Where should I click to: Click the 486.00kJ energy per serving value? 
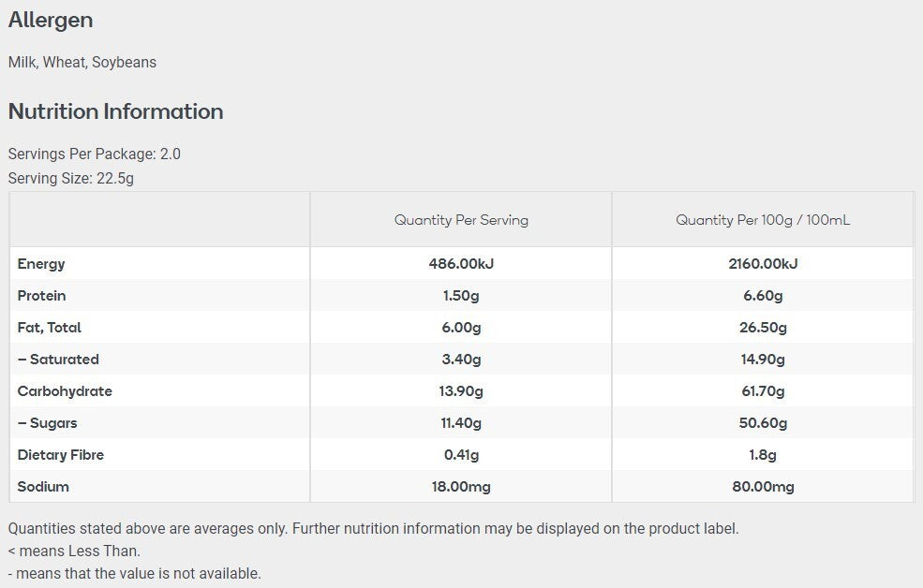click(x=461, y=263)
